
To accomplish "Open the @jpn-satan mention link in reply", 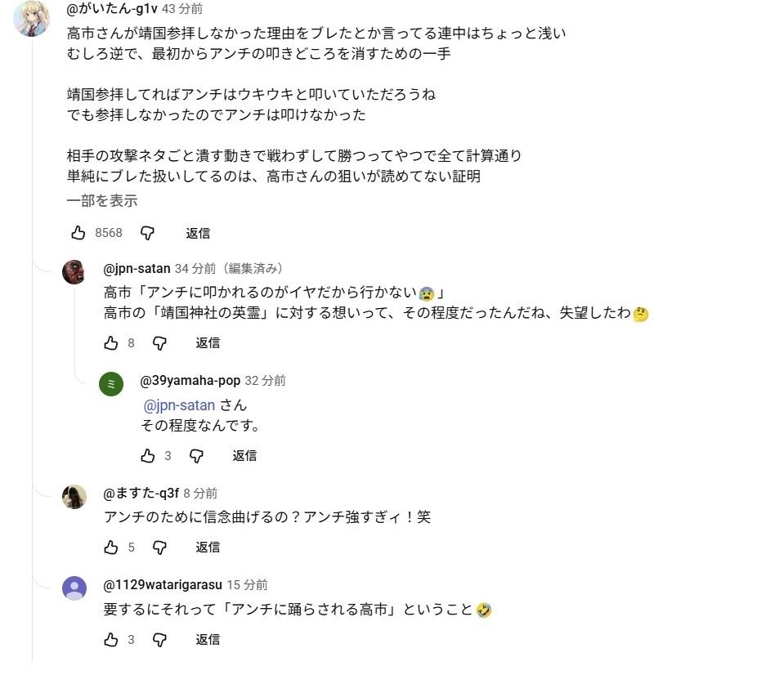I will click(x=179, y=405).
